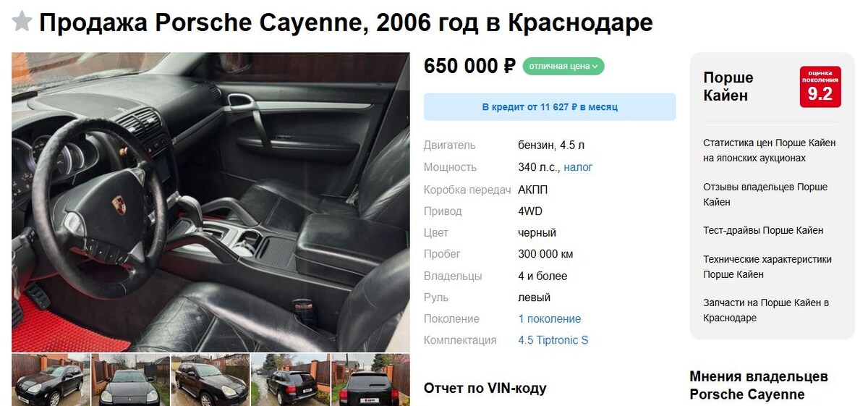This screenshot has width=868, height=406.
Task: Open "Отзывы владельцев Порше Кайен" link
Action: tap(765, 195)
